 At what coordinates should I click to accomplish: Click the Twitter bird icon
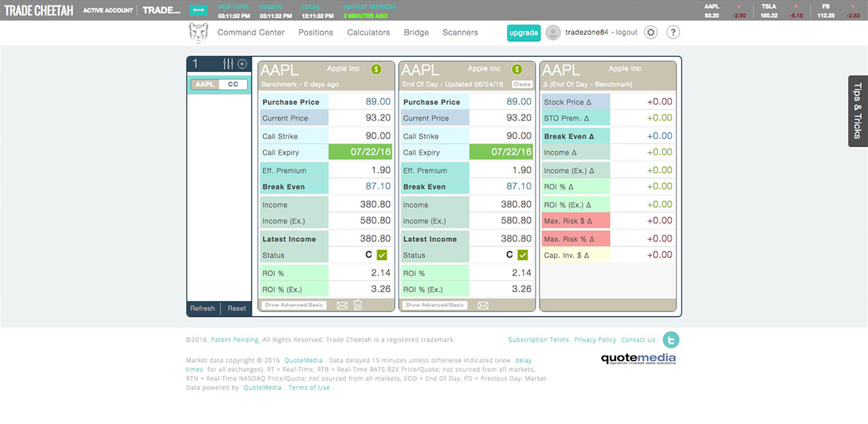[x=670, y=339]
